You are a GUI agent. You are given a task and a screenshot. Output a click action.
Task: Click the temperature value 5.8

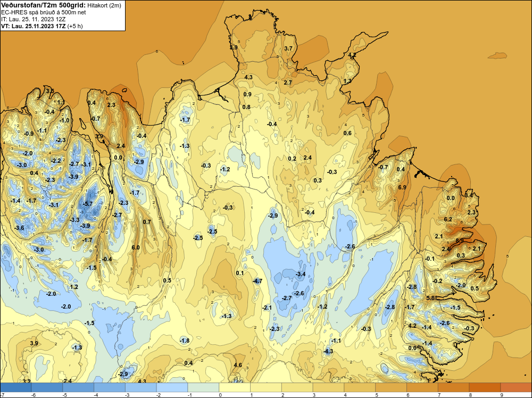tap(430, 298)
